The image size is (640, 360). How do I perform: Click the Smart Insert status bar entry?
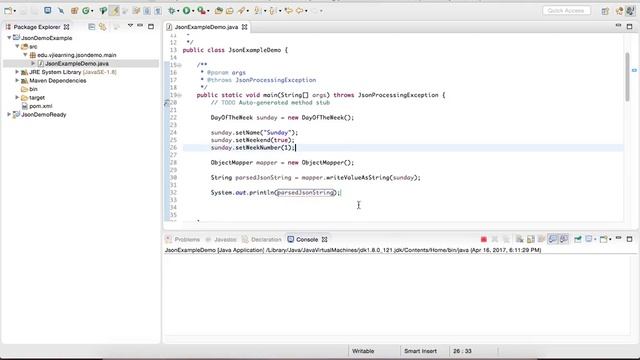click(x=420, y=351)
